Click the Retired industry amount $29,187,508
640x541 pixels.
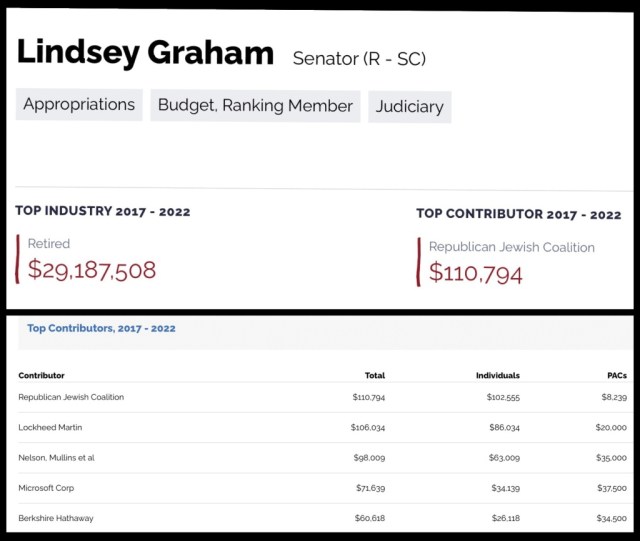(92, 269)
